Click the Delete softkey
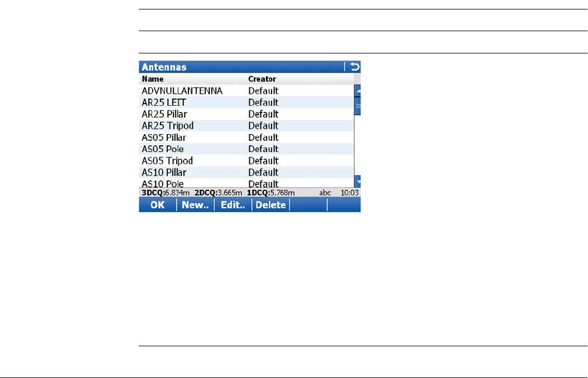This screenshot has height=378, width=588. pyautogui.click(x=271, y=205)
